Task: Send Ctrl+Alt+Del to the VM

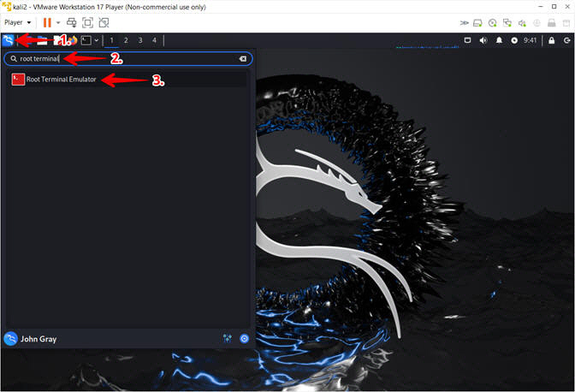Action: point(72,23)
